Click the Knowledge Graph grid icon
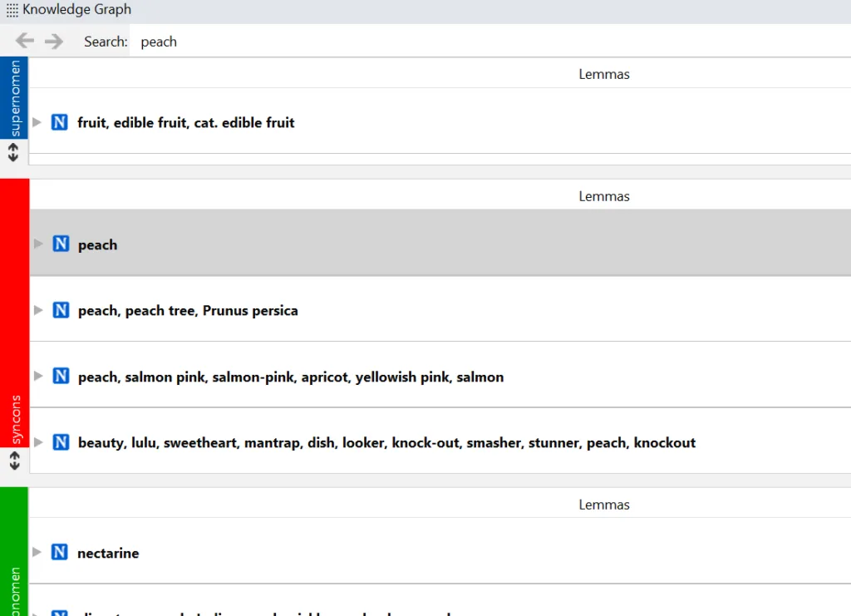 point(12,11)
